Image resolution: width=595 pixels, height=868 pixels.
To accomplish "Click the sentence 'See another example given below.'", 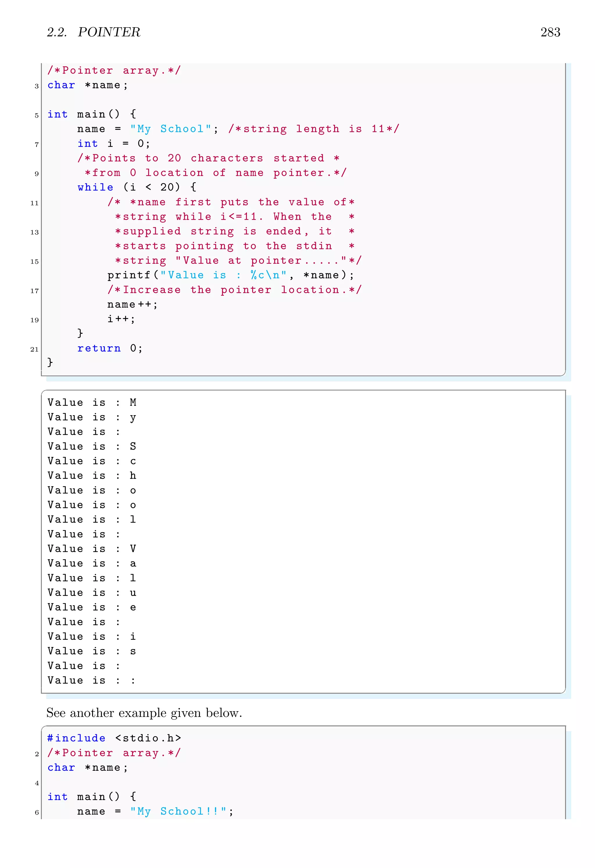I will coord(144,713).
